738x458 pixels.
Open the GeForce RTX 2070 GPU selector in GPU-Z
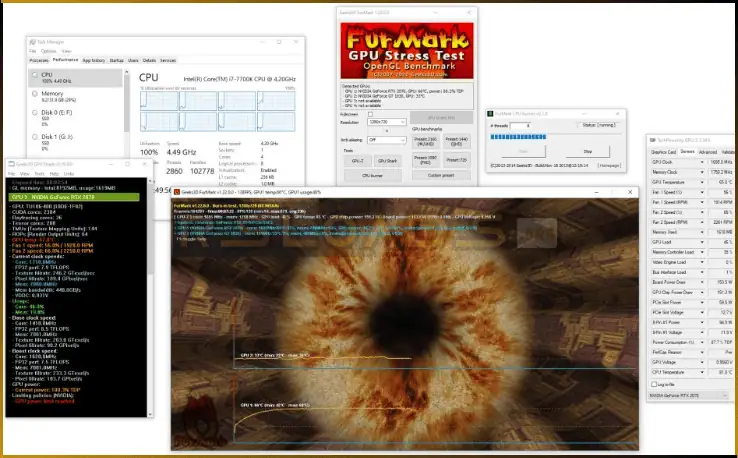pyautogui.click(x=689, y=395)
